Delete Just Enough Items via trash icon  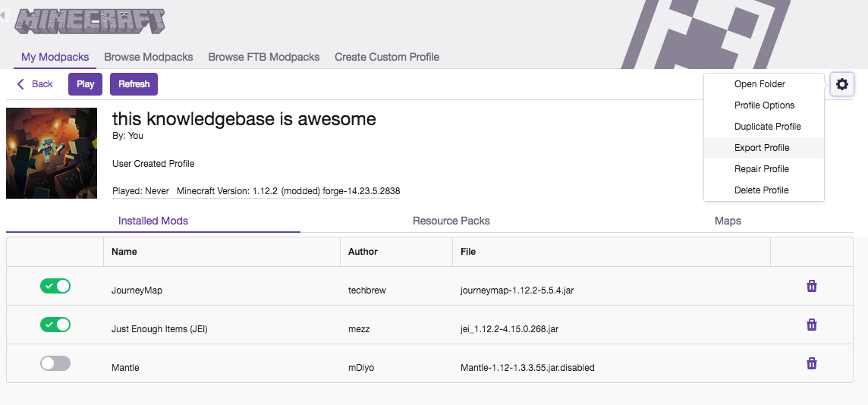click(x=812, y=324)
